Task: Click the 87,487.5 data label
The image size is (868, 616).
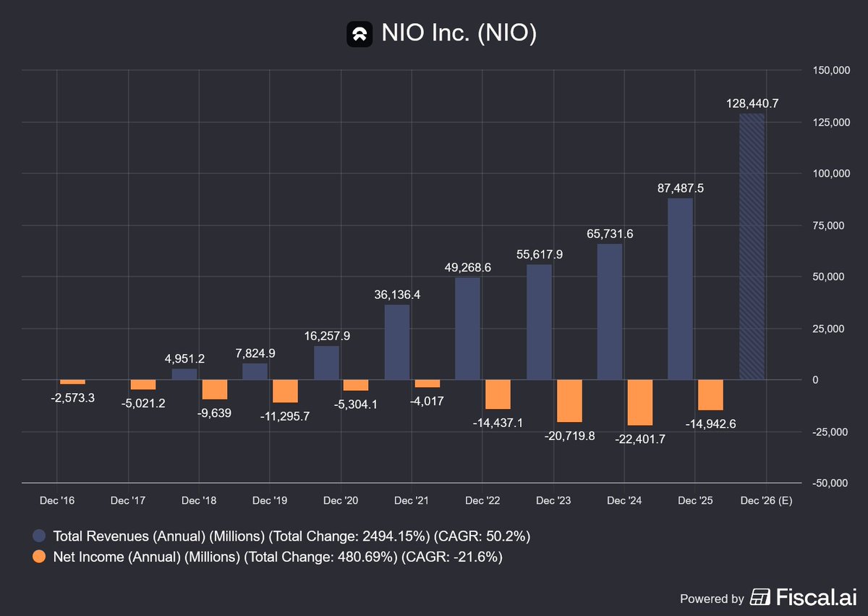Action: coord(681,188)
